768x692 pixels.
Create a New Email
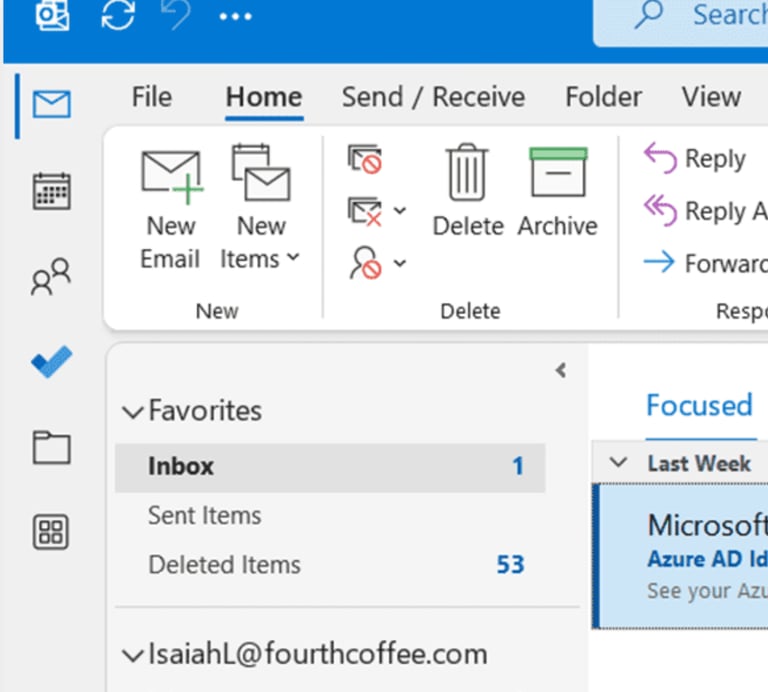[x=170, y=211]
